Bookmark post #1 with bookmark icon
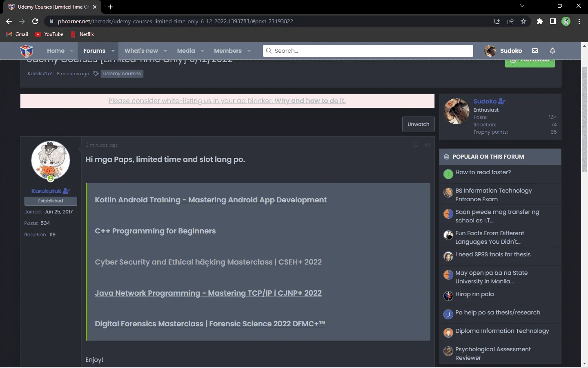The height and width of the screenshot is (368, 588). tap(415, 145)
